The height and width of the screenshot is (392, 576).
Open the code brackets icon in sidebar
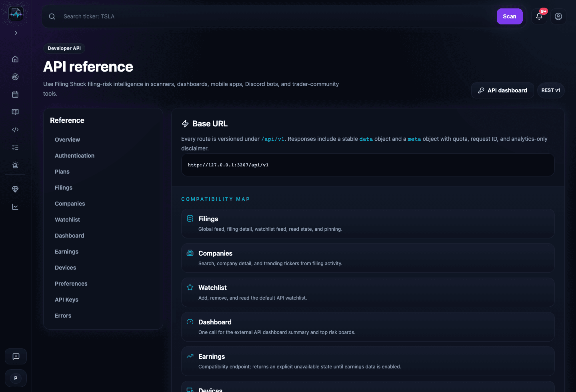pos(15,130)
